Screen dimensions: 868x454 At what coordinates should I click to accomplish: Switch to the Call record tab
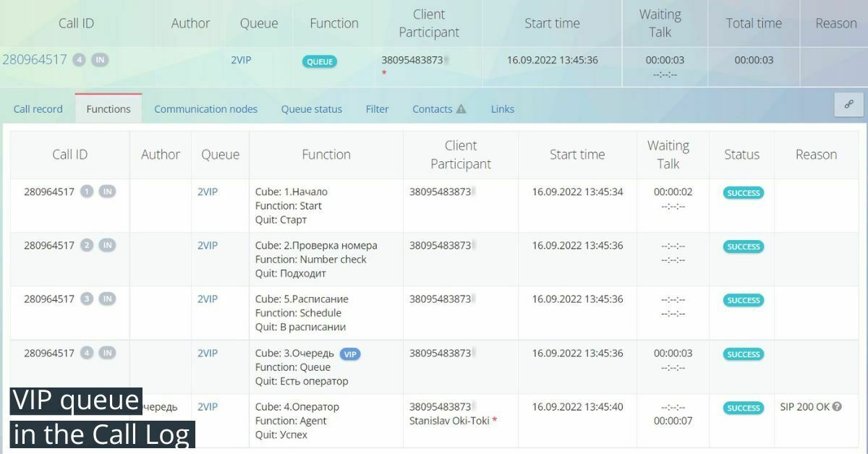[x=38, y=108]
